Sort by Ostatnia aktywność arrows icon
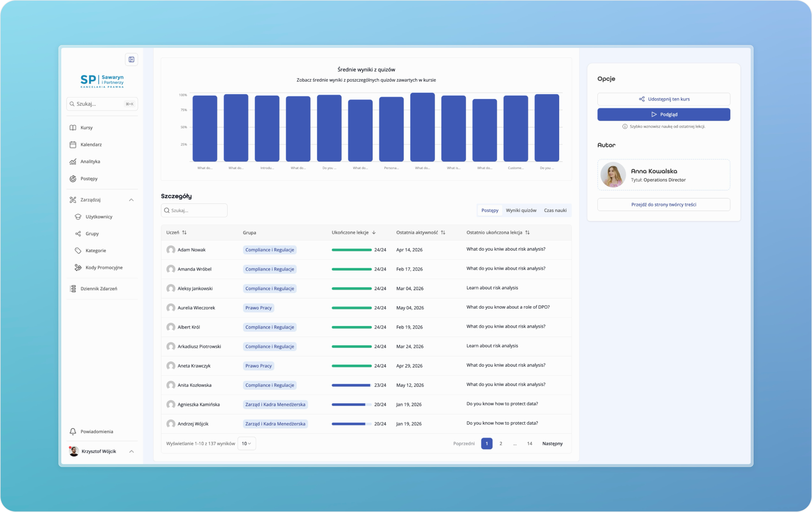This screenshot has width=812, height=512. coord(443,232)
